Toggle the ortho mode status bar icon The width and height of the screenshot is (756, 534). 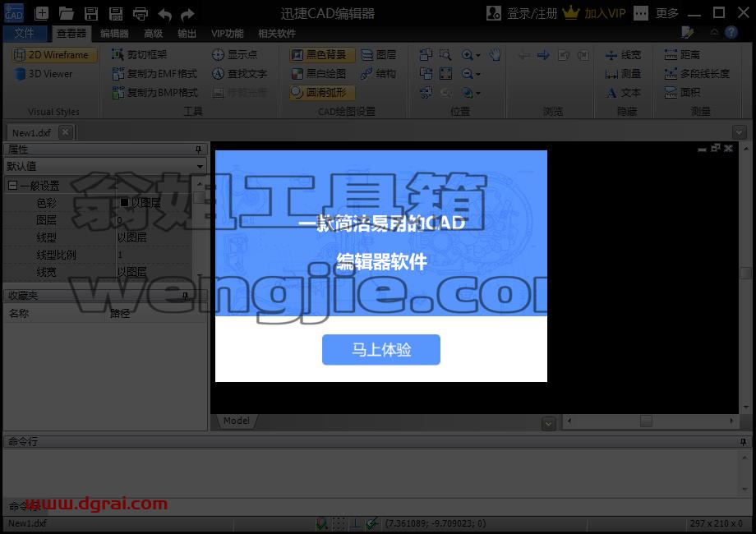tap(355, 523)
